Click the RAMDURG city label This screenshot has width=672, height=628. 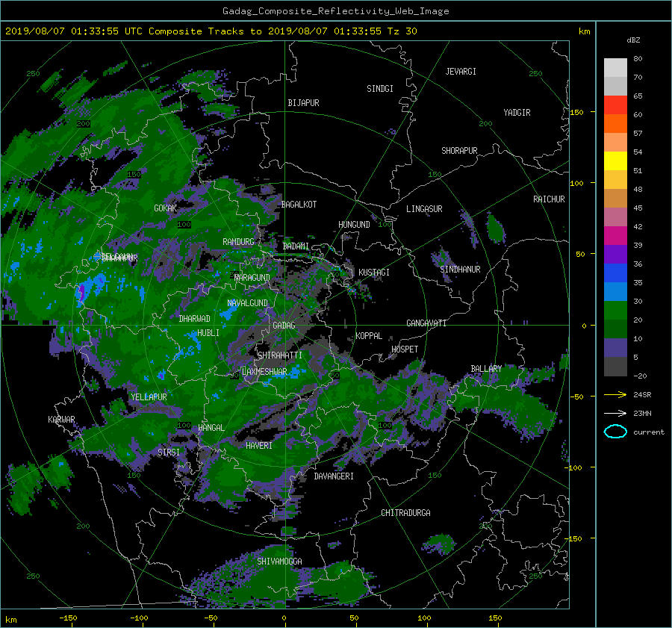pos(238,242)
